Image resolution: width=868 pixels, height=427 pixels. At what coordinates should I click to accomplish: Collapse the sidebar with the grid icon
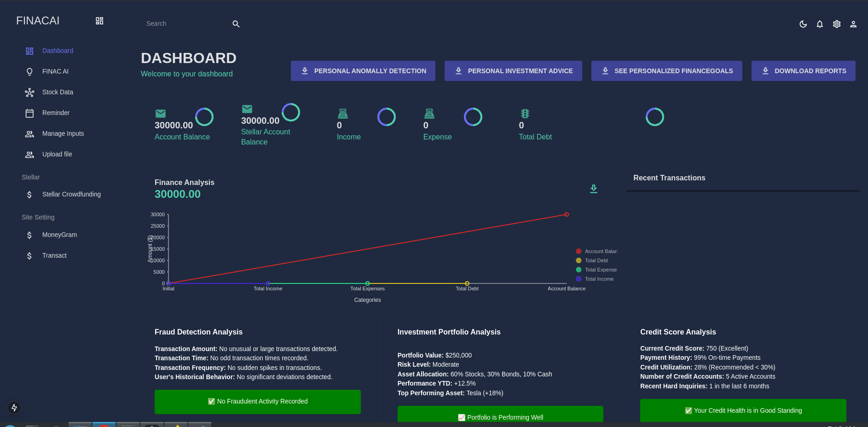click(x=99, y=21)
